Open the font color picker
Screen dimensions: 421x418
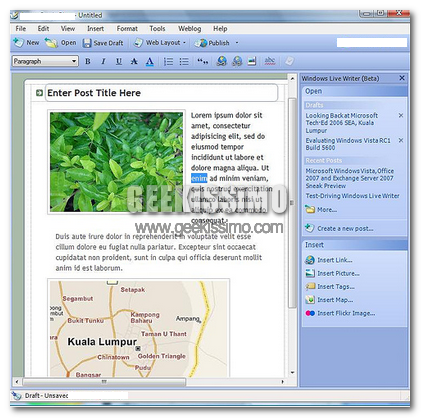[150, 61]
